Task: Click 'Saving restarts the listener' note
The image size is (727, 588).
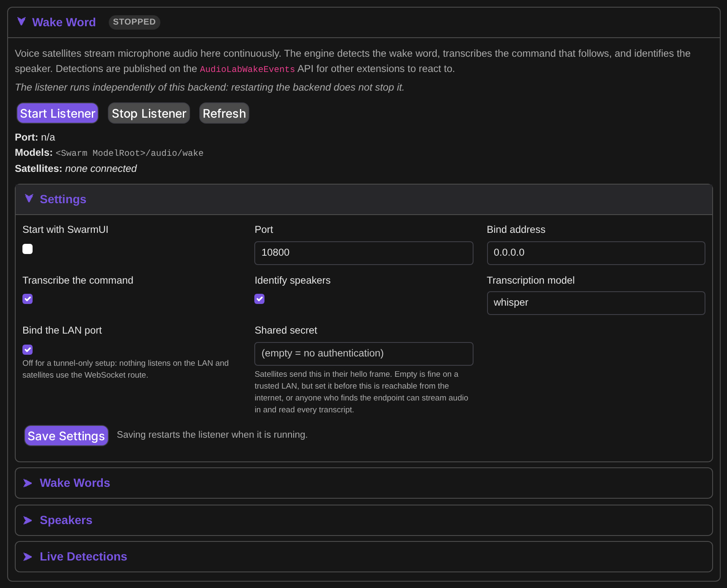Action: click(212, 435)
